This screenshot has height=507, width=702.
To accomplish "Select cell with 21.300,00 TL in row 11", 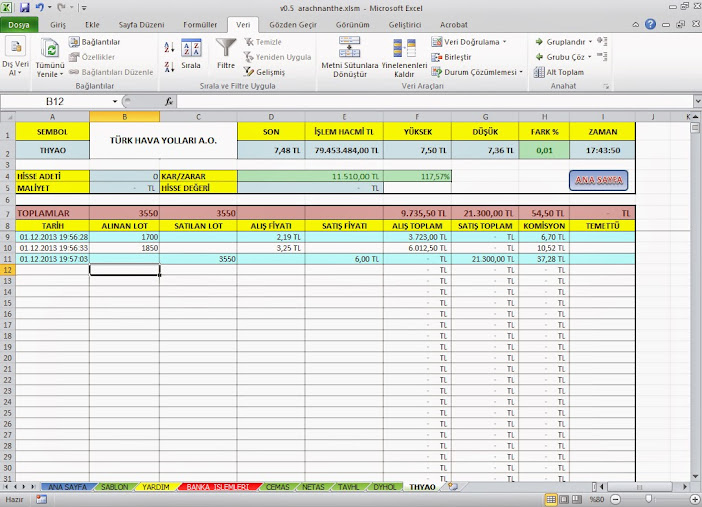I will point(485,259).
